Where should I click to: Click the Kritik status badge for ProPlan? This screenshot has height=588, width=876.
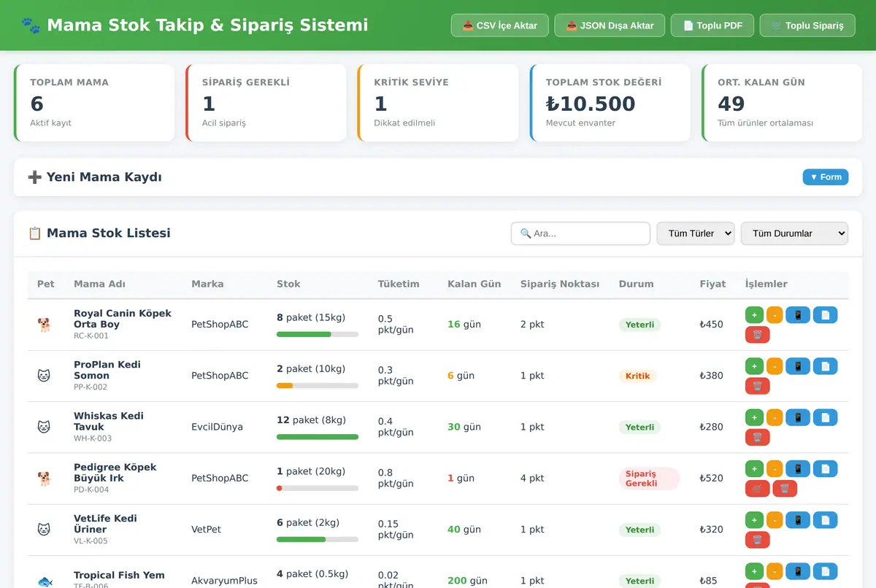pyautogui.click(x=638, y=376)
